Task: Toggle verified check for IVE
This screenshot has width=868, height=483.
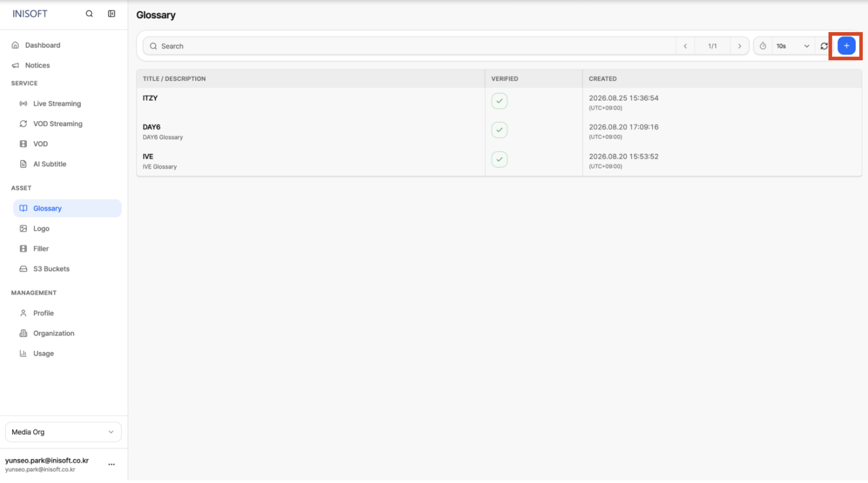Action: 500,160
